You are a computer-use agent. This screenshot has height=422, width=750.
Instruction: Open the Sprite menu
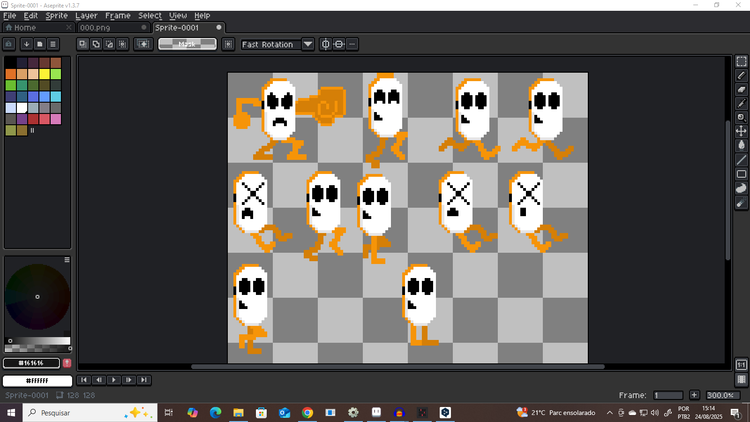coord(56,16)
